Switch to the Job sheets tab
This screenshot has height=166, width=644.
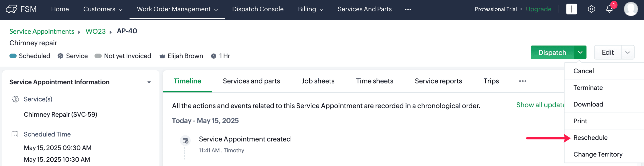tap(318, 81)
